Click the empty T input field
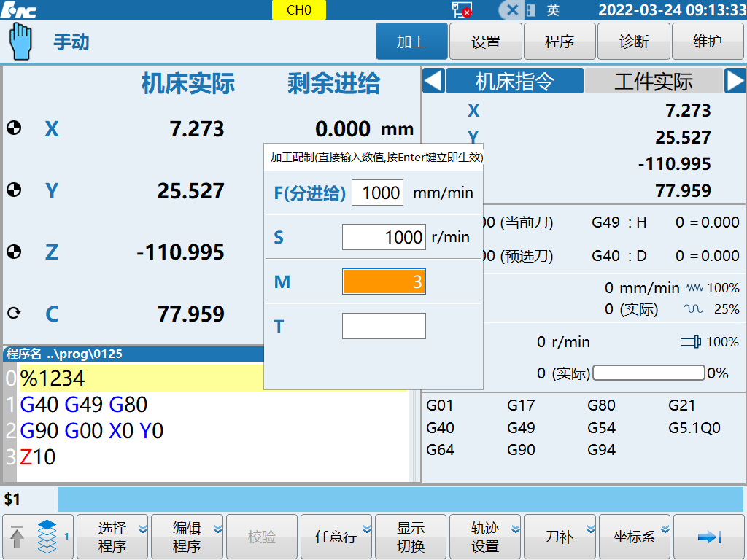The width and height of the screenshot is (747, 560). pyautogui.click(x=384, y=326)
